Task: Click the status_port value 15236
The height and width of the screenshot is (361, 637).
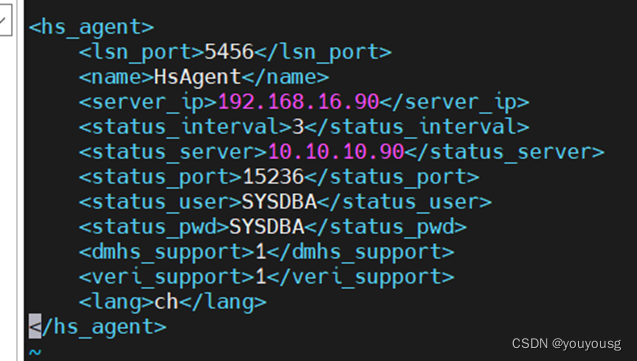Action: click(x=273, y=177)
